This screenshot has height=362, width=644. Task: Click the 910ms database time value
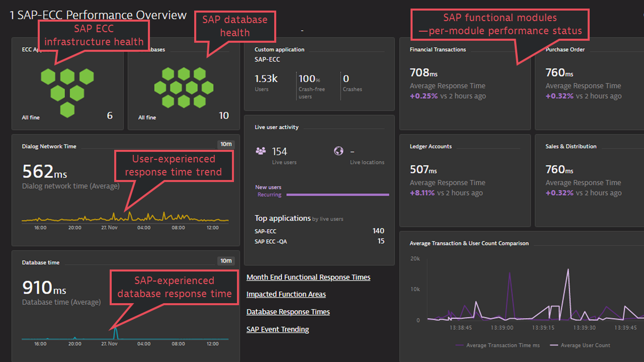click(x=44, y=288)
